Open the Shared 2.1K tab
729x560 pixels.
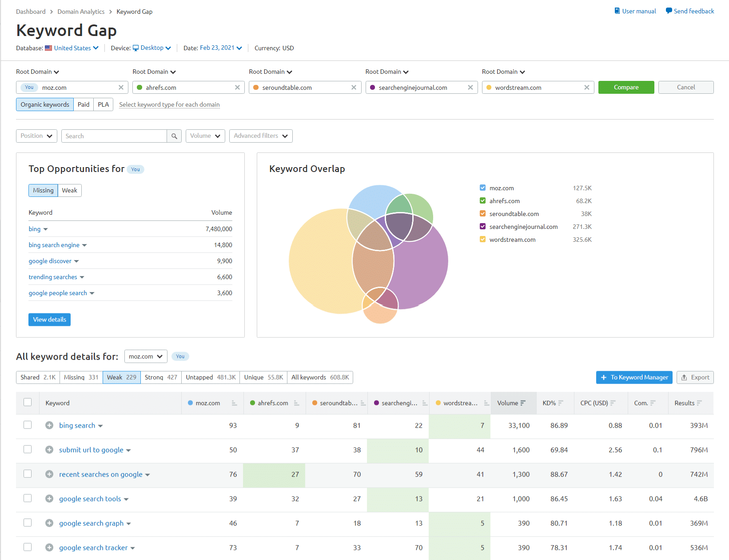(38, 377)
